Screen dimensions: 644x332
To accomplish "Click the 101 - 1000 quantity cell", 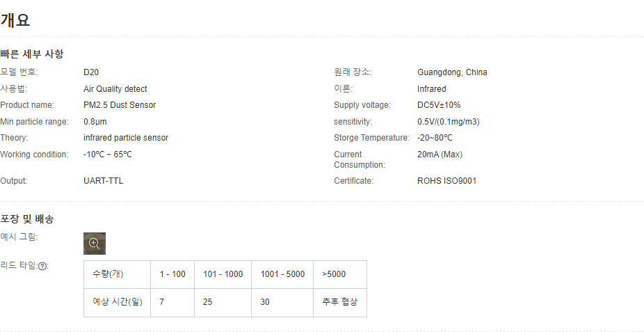I will pyautogui.click(x=223, y=274).
